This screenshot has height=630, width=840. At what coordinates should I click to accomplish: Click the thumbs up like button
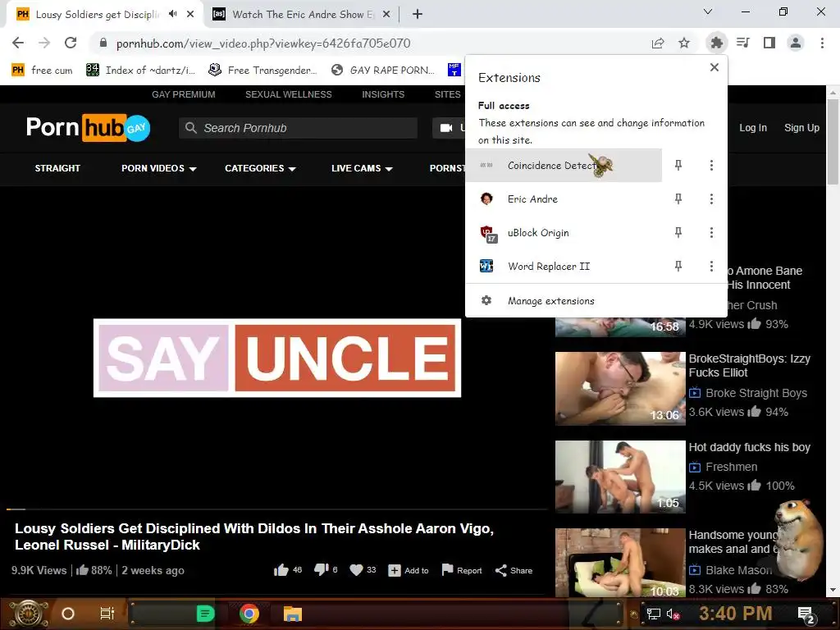tap(281, 570)
